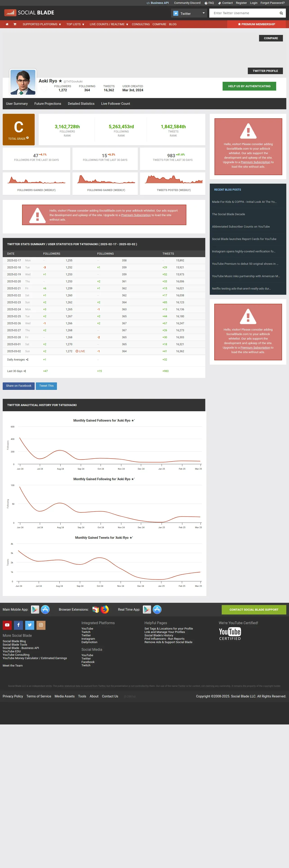Click Tweets Posted (Weekly) sparkline chart
The image size is (289, 868).
pos(174,179)
